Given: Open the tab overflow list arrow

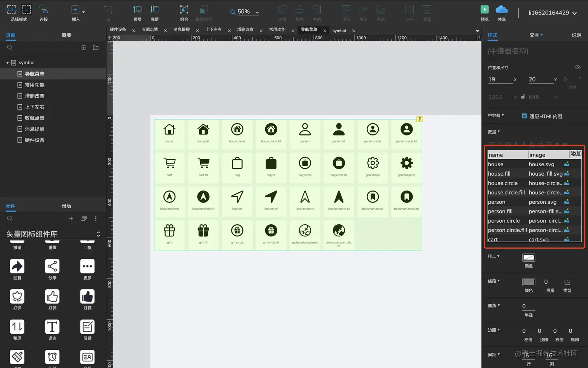Looking at the screenshot, I should pyautogui.click(x=478, y=31).
